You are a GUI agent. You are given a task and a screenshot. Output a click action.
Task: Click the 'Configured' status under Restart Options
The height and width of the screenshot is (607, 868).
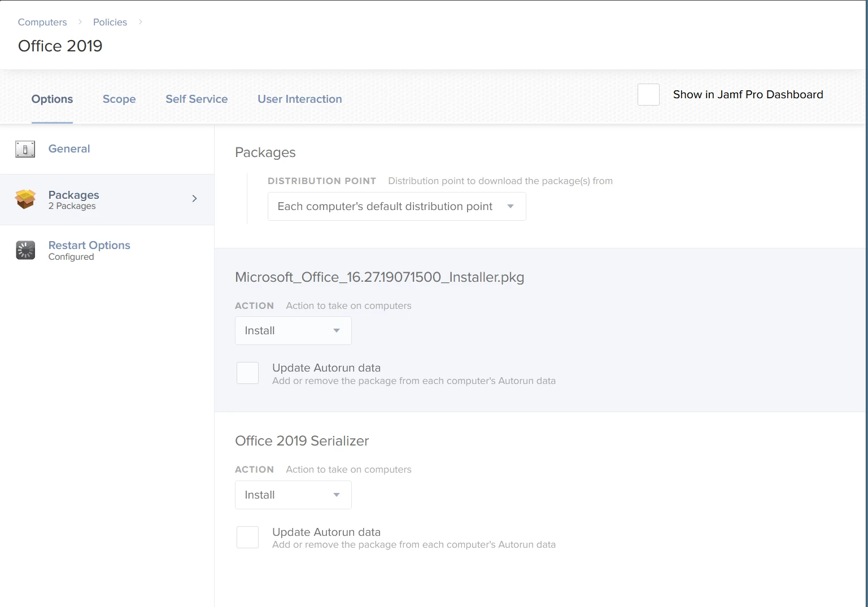pos(71,257)
